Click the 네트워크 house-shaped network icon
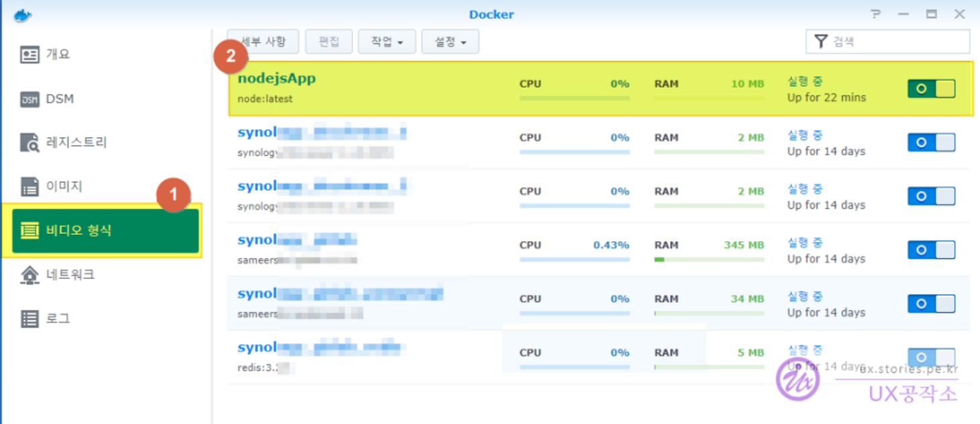Image resolution: width=980 pixels, height=424 pixels. pyautogui.click(x=30, y=275)
